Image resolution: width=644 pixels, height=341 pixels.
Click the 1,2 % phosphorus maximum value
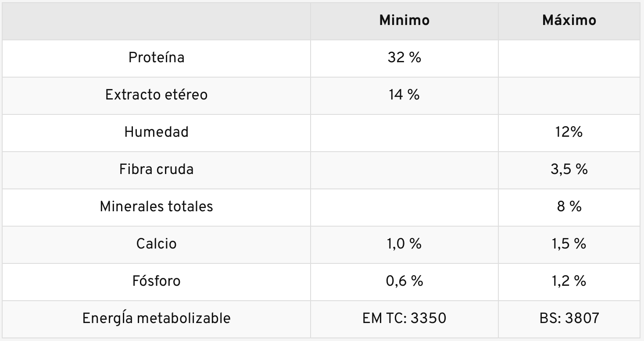569,281
